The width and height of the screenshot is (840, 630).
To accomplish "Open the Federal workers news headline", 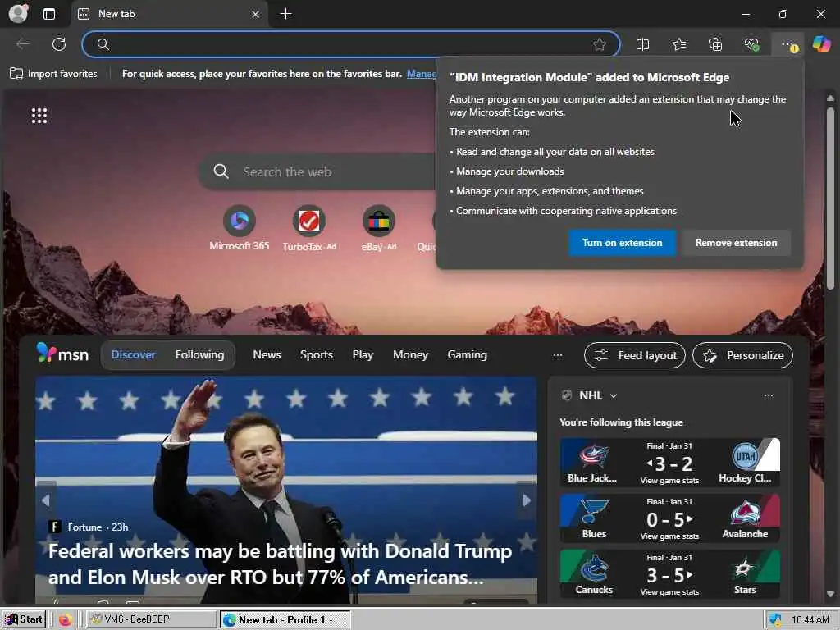I will coord(281,564).
